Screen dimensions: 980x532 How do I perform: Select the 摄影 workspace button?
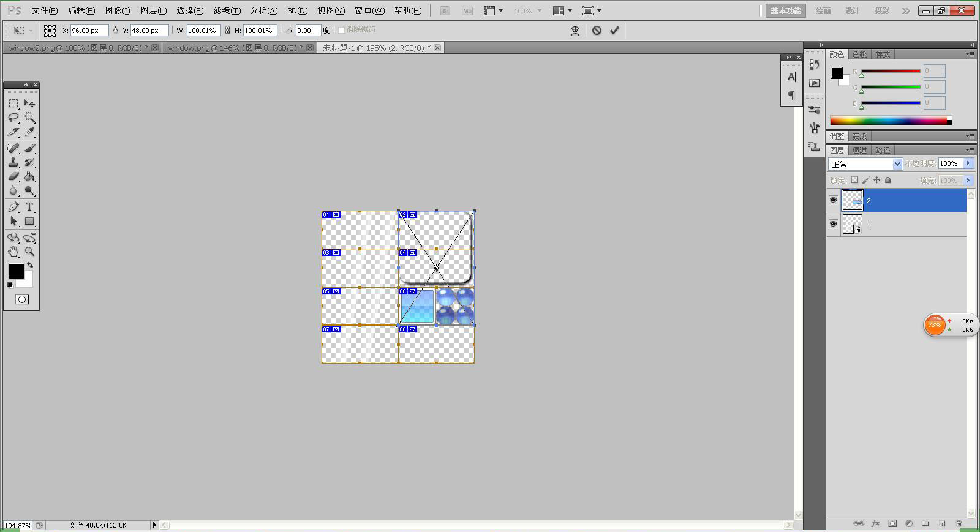click(882, 10)
